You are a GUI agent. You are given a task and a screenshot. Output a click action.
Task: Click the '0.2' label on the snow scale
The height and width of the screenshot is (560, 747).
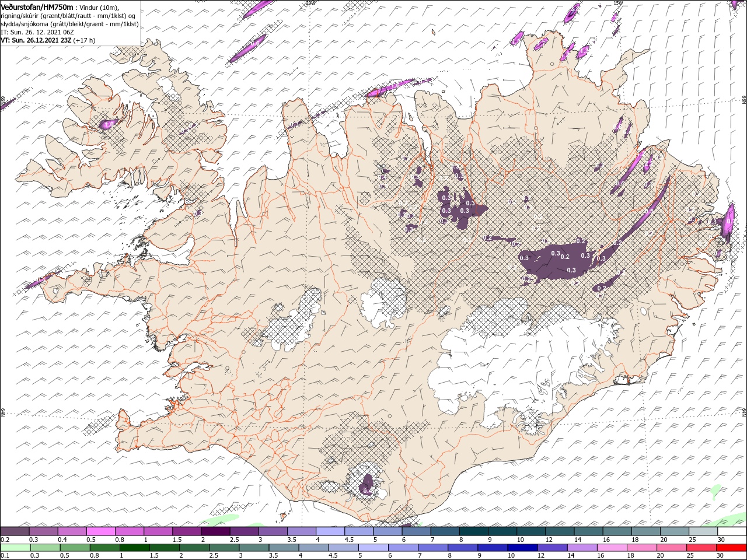tap(5, 540)
